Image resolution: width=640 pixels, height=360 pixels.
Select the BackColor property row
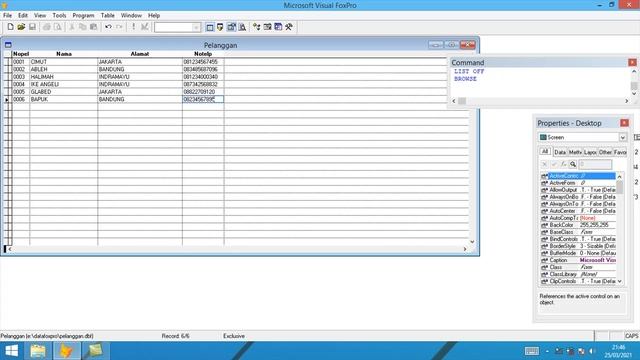(x=578, y=225)
